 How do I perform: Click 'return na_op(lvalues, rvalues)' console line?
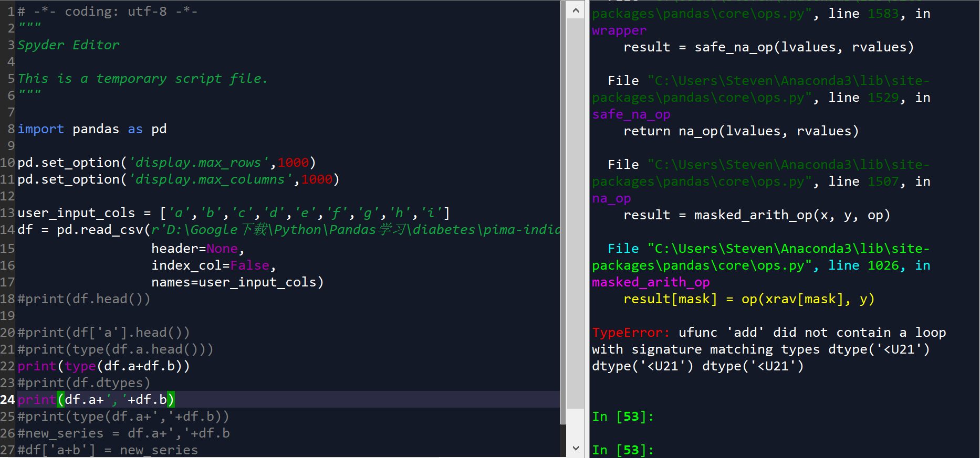click(741, 131)
